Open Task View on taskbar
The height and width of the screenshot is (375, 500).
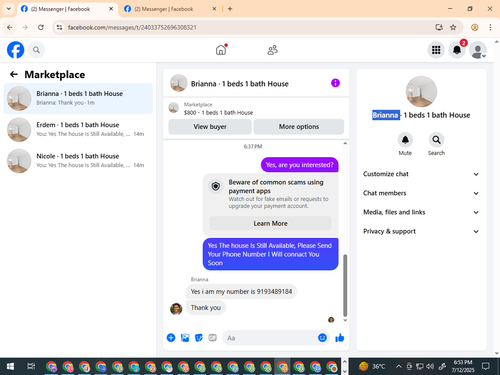coord(31,367)
